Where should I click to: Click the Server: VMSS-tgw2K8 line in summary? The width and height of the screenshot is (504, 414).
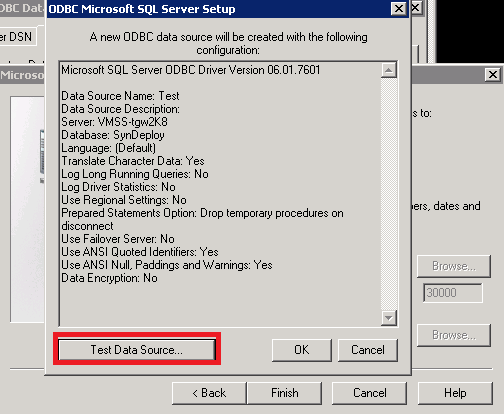[114, 122]
